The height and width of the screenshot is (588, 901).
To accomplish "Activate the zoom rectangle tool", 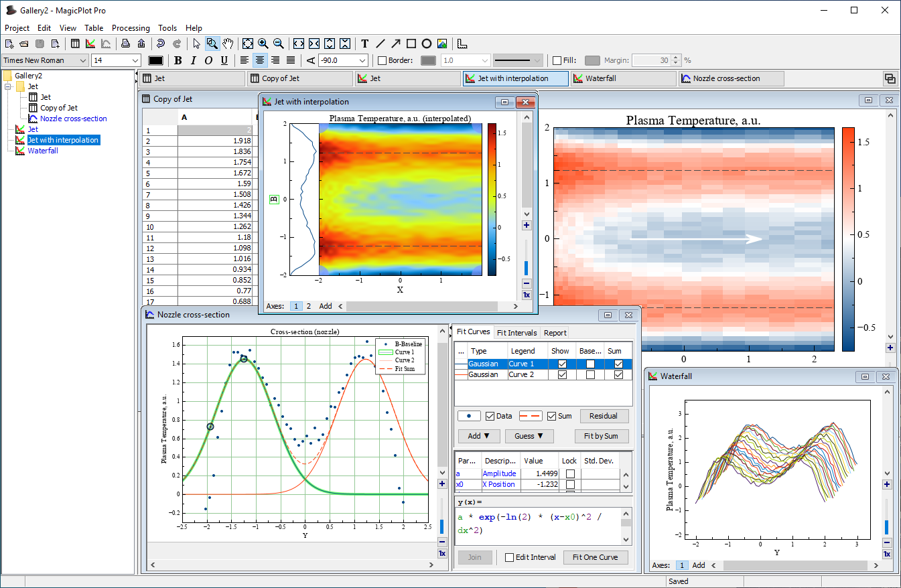I will (212, 44).
